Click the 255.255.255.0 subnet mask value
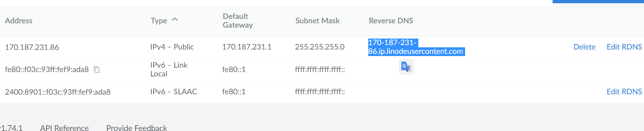 pyautogui.click(x=320, y=47)
